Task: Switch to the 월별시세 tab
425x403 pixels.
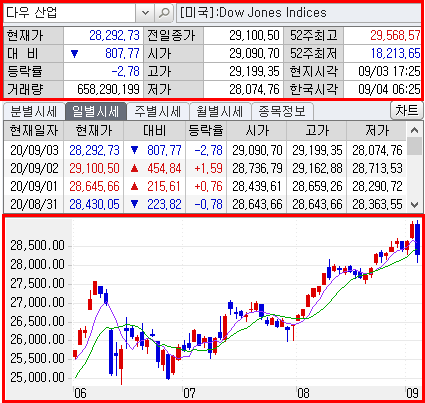Action: [220, 111]
